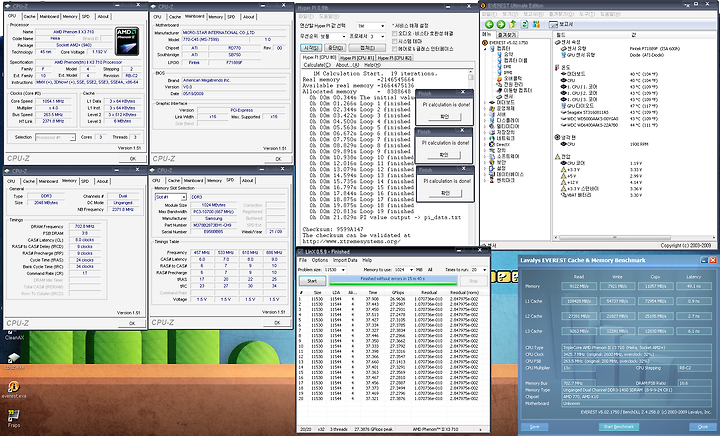Open LinX Import Data menu
Image resolution: width=720 pixels, height=436 pixels.
point(345,260)
